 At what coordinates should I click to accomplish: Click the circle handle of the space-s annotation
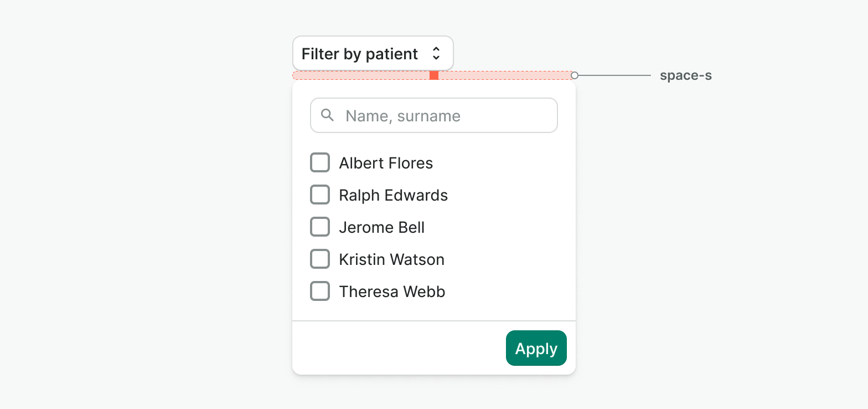tap(575, 75)
